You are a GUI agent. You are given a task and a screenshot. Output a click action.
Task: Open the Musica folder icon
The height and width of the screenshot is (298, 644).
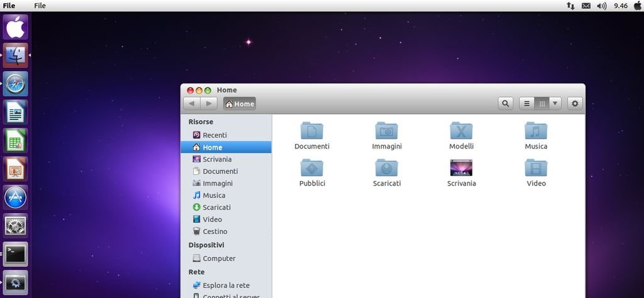coord(536,131)
